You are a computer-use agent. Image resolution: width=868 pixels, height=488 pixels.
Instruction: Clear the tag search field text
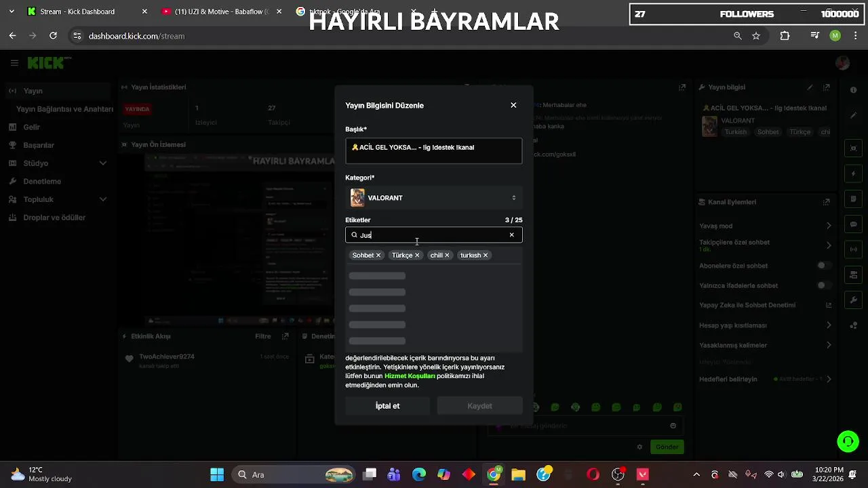pos(511,235)
